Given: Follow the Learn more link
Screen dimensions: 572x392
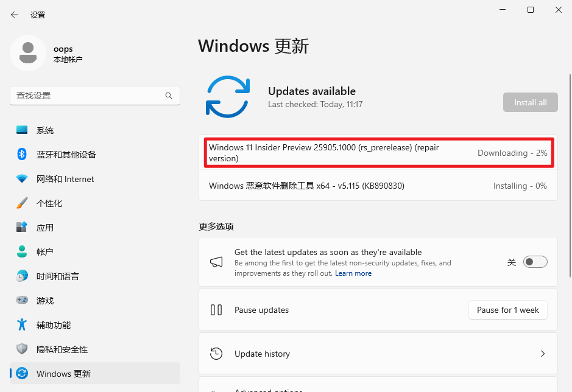Looking at the screenshot, I should click(x=353, y=273).
